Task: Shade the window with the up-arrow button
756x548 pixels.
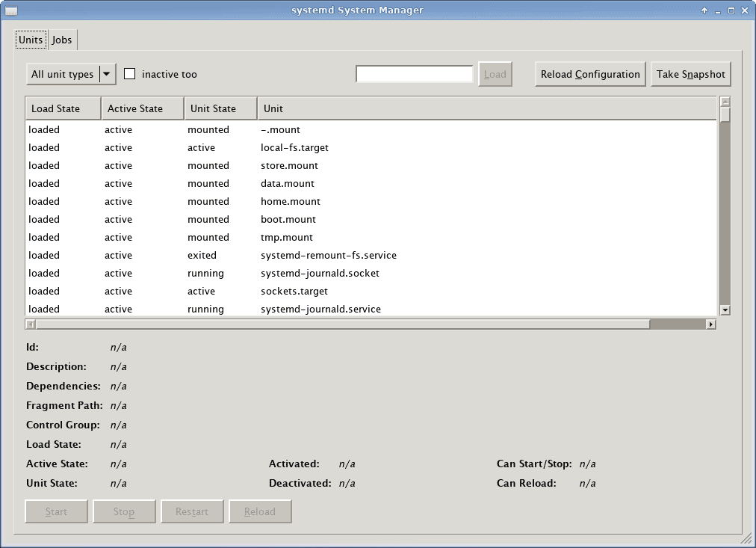Action: pyautogui.click(x=704, y=10)
